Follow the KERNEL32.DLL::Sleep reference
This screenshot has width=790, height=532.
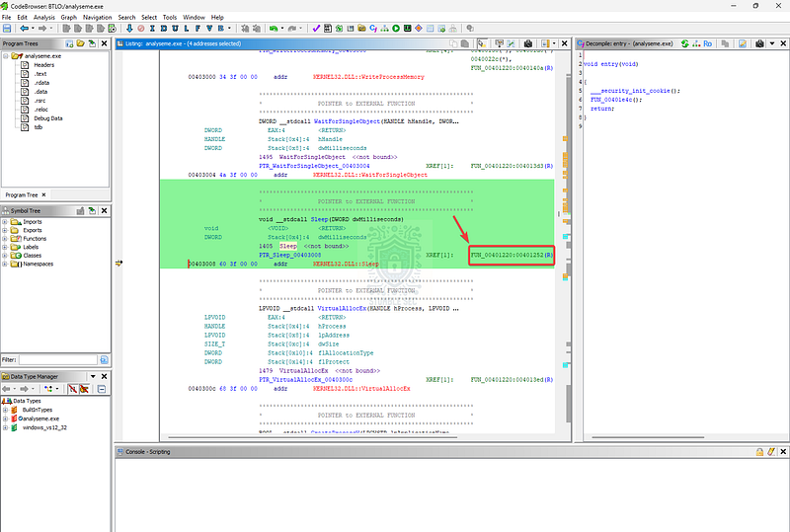click(x=346, y=264)
